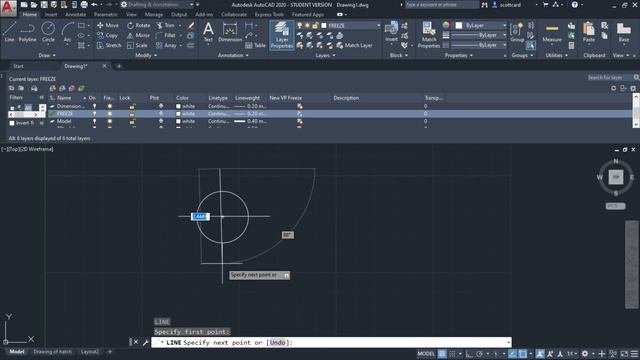640x360 pixels.
Task: Select the Line tool in Draw panel
Action: click(x=9, y=32)
